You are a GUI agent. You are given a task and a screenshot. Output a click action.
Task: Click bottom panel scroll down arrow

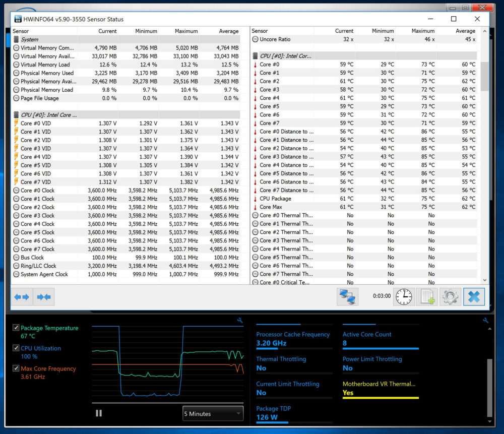point(489,421)
